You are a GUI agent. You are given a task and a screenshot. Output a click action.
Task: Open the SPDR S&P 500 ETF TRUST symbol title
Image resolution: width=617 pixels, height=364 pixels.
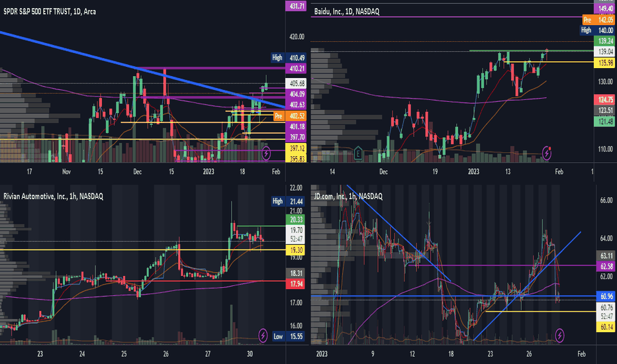[50, 11]
